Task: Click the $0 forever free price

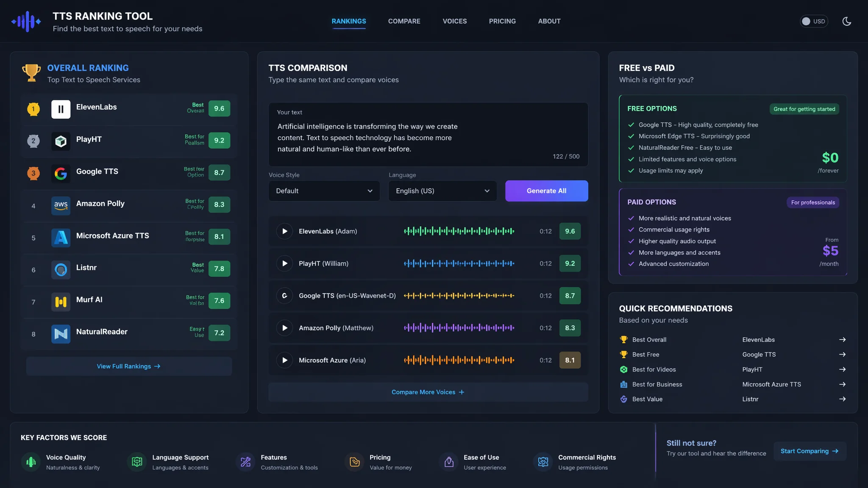Action: pos(830,158)
